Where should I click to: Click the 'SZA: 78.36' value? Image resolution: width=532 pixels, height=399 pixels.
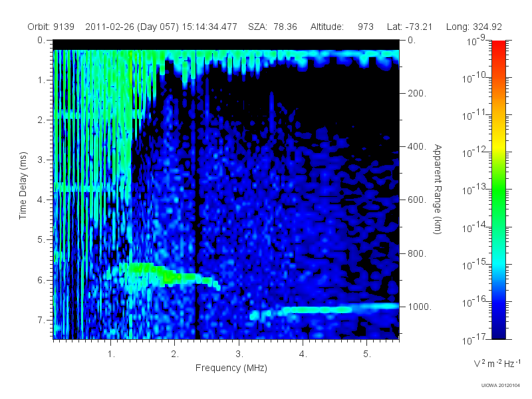click(x=273, y=27)
